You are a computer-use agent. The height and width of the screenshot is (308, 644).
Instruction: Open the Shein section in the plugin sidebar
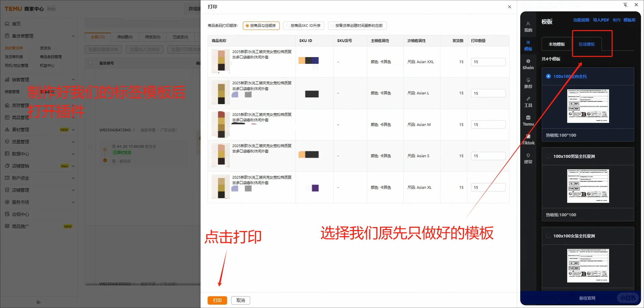[x=528, y=64]
